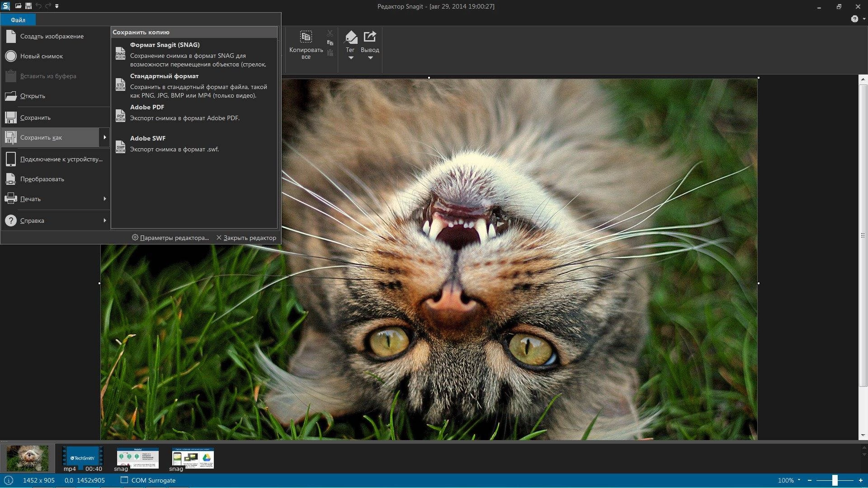The image size is (868, 488).
Task: Select the TechSmith mp4 video thumbnail
Action: (82, 458)
